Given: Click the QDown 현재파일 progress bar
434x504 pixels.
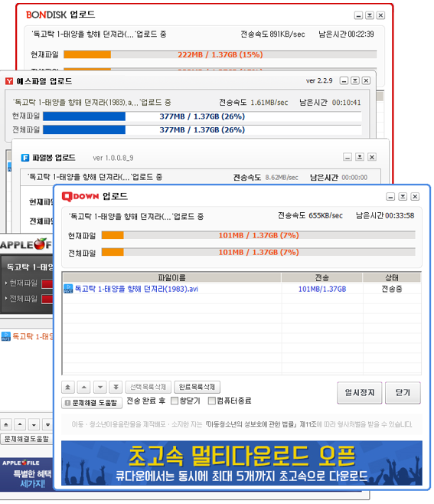Looking at the screenshot, I should 258,235.
